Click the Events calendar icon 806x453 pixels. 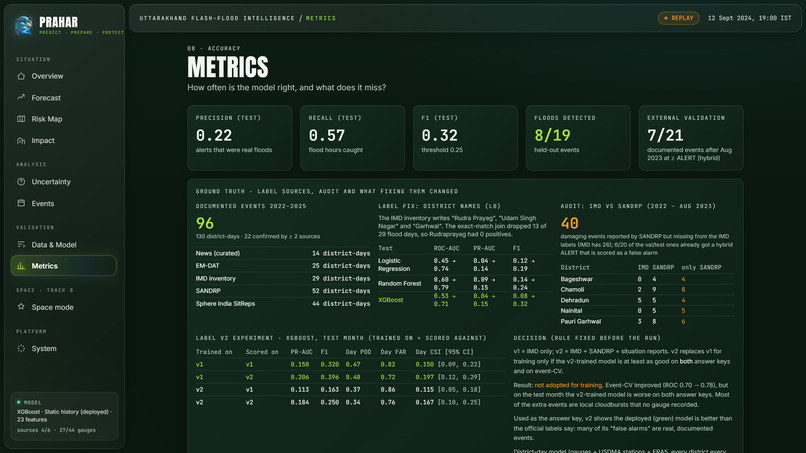pos(21,203)
